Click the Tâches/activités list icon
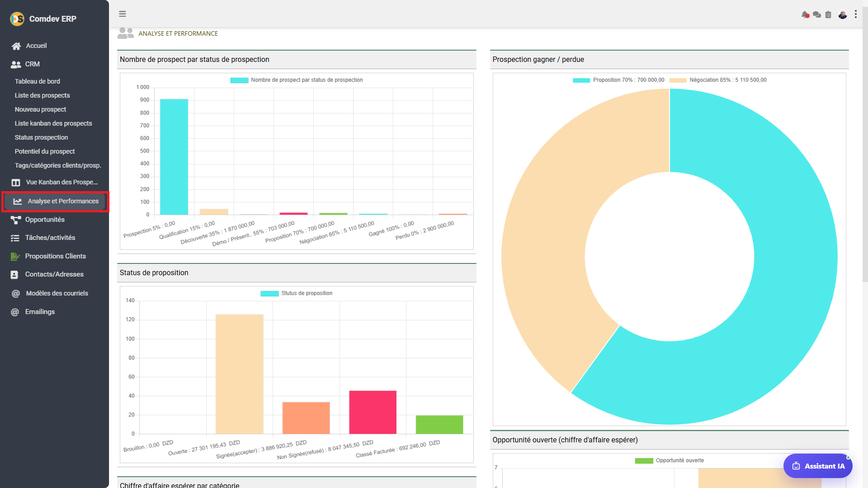The image size is (868, 488). (15, 238)
